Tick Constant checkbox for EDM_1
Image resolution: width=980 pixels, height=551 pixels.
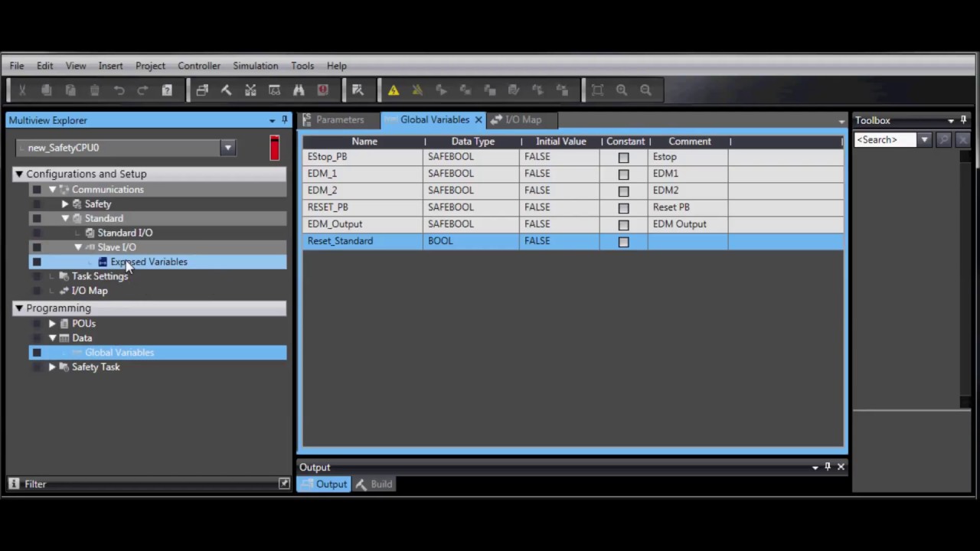click(x=623, y=174)
